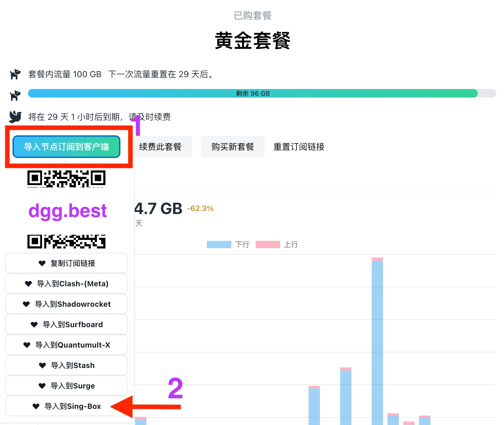The height and width of the screenshot is (425, 504).
Task: Click heart icon next to 复制订阅链接
Action: tap(42, 263)
